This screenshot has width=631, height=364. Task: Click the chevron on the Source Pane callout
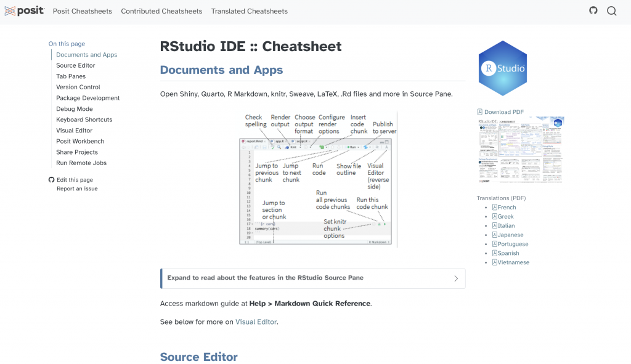(x=456, y=278)
